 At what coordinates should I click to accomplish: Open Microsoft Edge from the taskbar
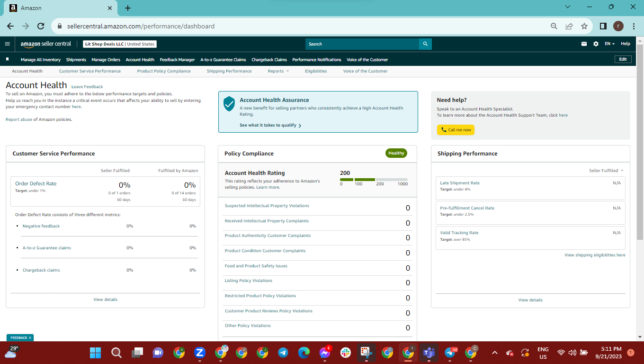[304, 353]
